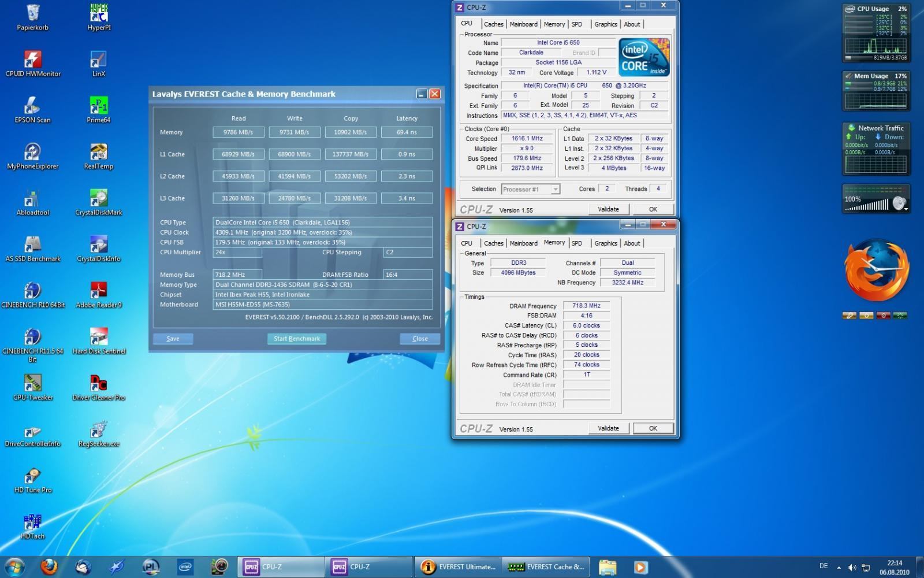Image resolution: width=924 pixels, height=578 pixels.
Task: Open Adobe Reader 9 desktop icon
Action: (99, 295)
